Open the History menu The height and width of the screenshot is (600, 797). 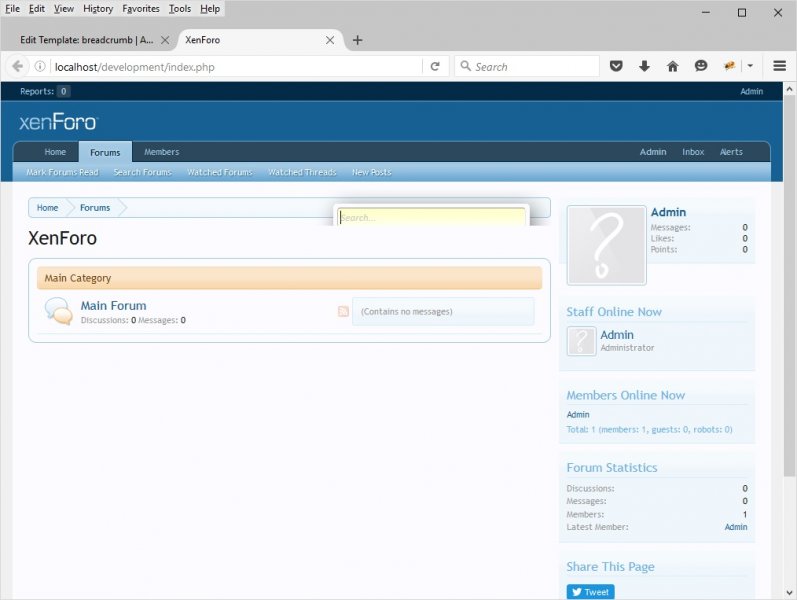click(98, 9)
